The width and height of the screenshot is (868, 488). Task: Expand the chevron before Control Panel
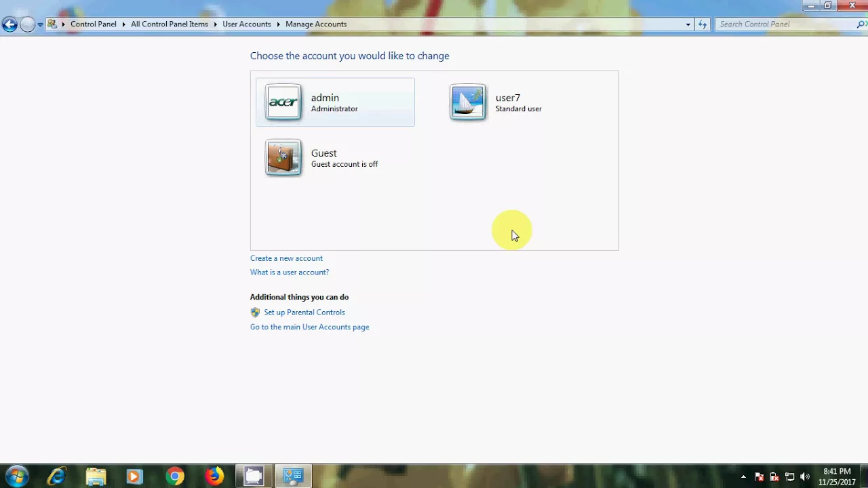(x=63, y=24)
